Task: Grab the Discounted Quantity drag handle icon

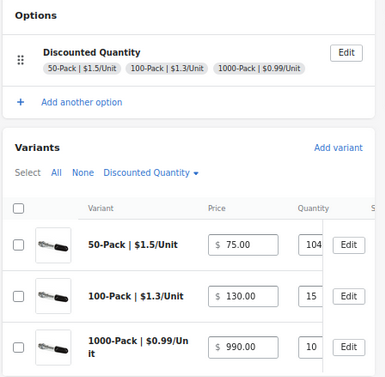Action: 21,60
